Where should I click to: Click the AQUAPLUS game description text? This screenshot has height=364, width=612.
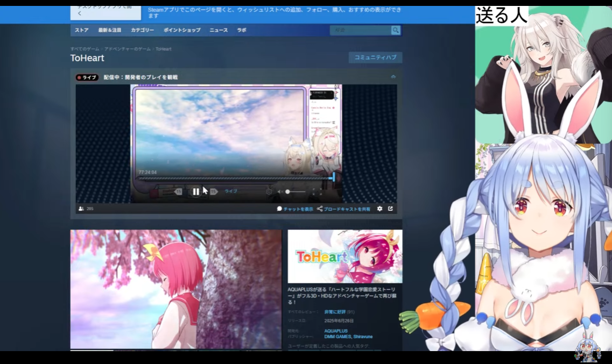click(x=342, y=296)
